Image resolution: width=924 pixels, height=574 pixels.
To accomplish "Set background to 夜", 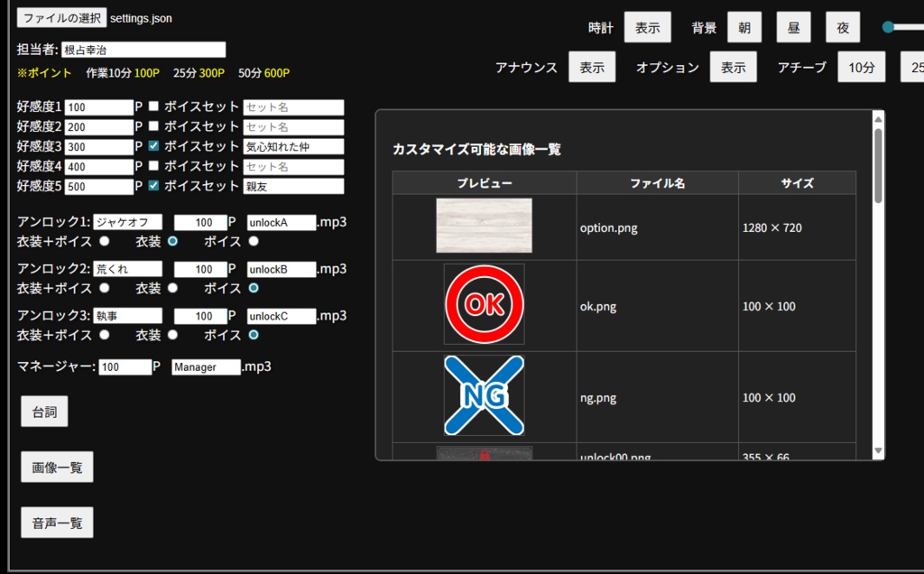I will pos(843,27).
